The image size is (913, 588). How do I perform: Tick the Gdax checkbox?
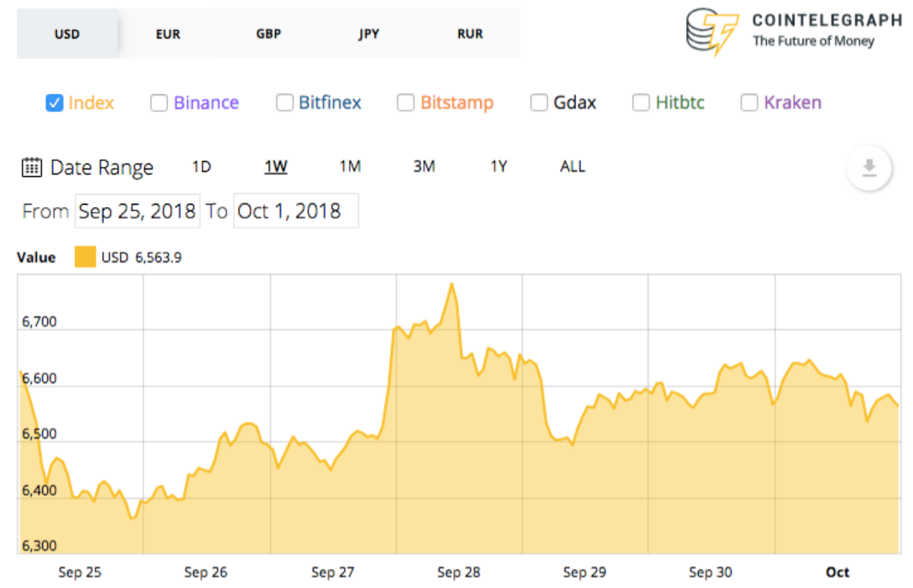pyautogui.click(x=539, y=102)
